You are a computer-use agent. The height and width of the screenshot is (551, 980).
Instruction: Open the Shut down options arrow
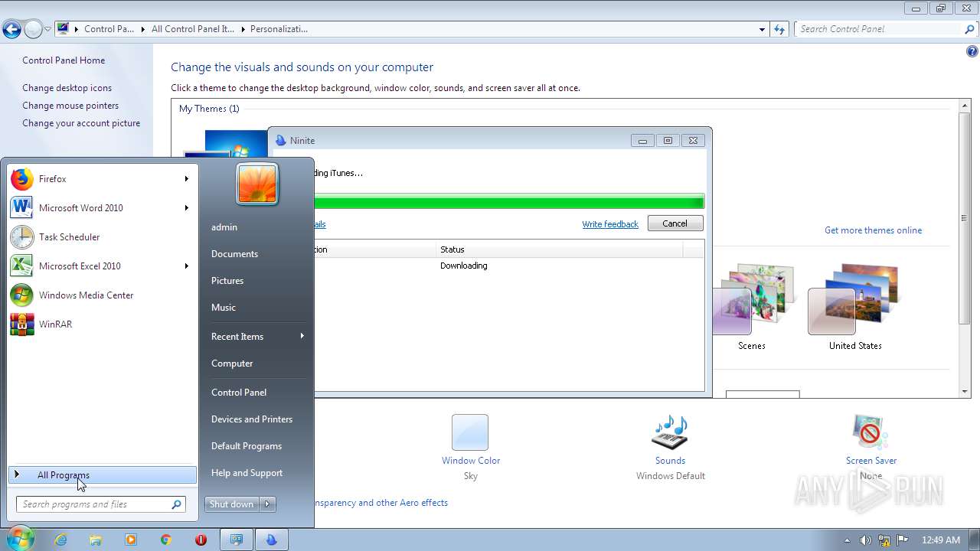pyautogui.click(x=267, y=504)
